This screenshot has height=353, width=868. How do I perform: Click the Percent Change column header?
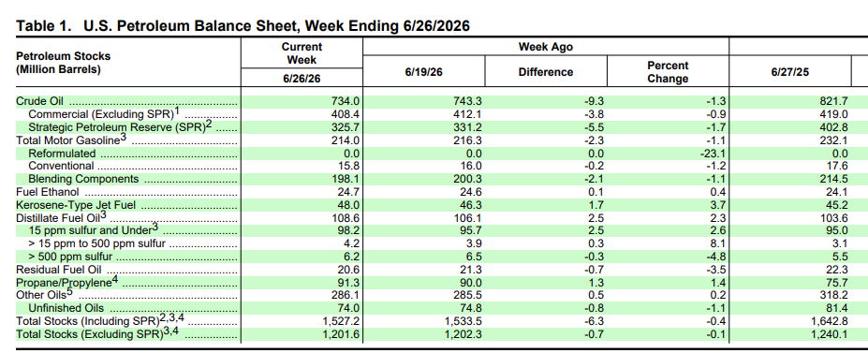point(668,72)
